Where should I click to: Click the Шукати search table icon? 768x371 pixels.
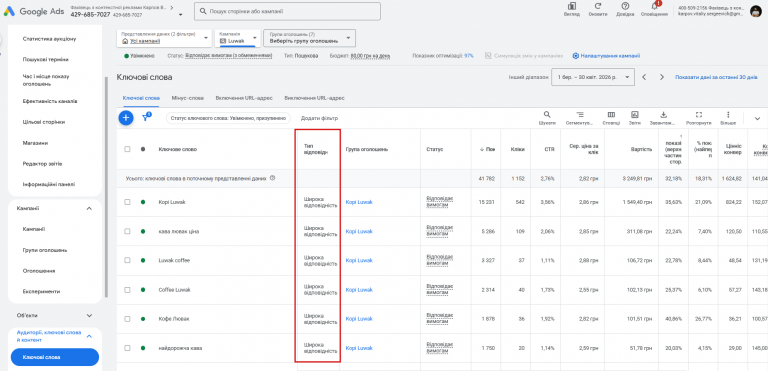(x=547, y=115)
